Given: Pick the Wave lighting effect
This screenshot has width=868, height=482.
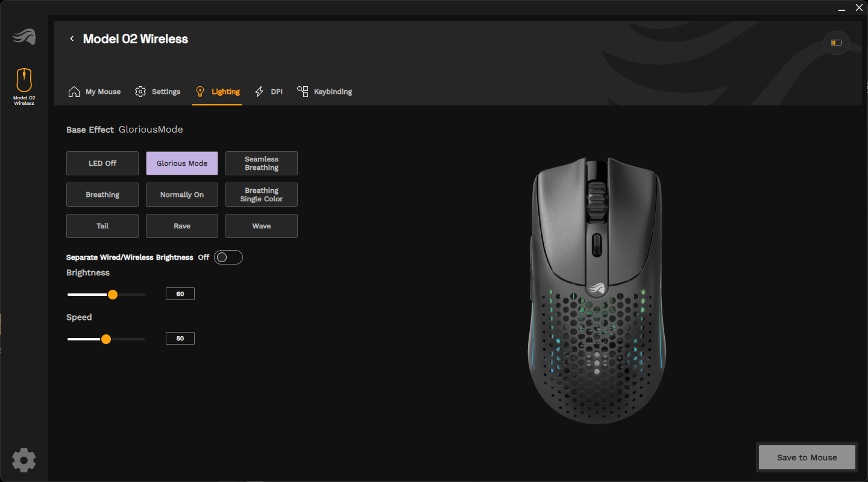Looking at the screenshot, I should tap(262, 226).
